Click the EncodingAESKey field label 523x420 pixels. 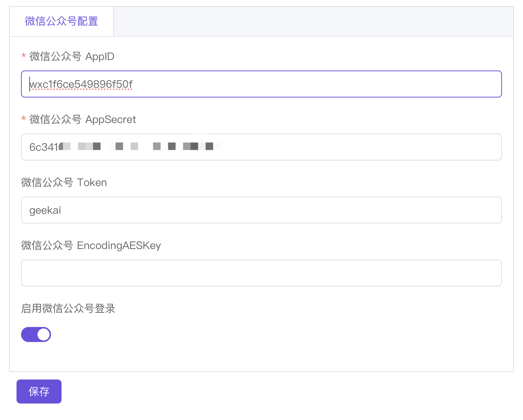coord(91,245)
